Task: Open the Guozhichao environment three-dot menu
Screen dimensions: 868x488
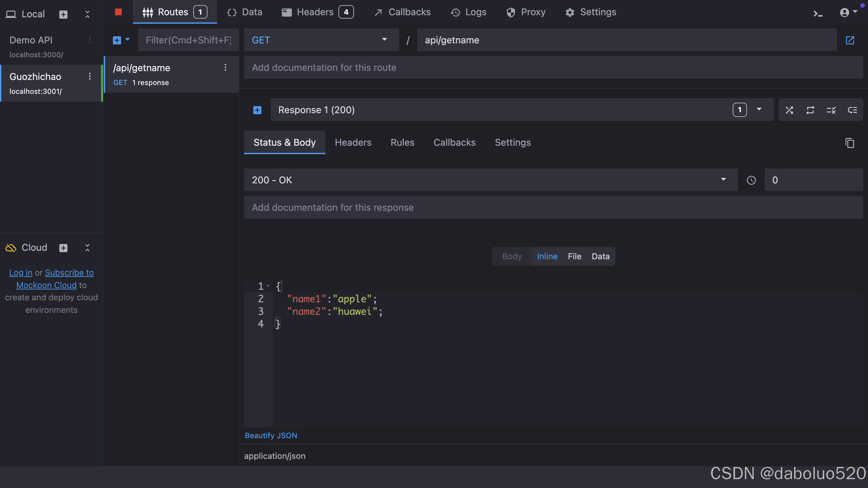Action: click(90, 77)
